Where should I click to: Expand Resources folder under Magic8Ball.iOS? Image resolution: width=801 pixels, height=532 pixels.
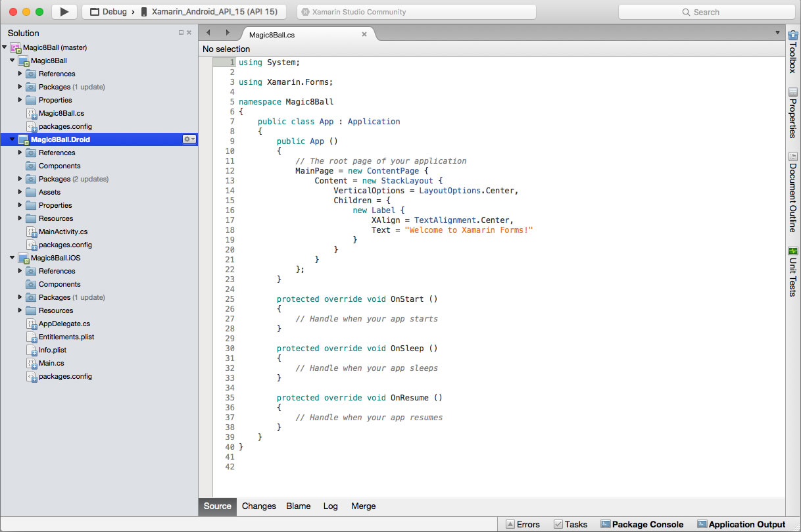20,310
